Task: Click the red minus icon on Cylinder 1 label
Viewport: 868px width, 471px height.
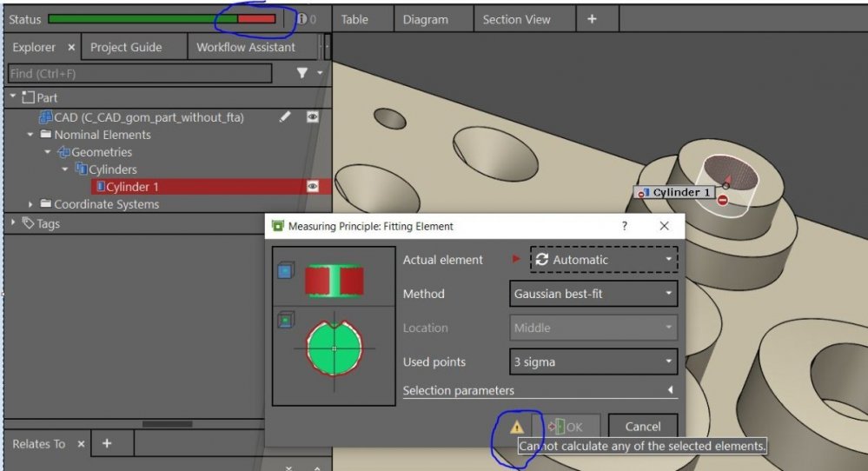Action: (x=723, y=200)
